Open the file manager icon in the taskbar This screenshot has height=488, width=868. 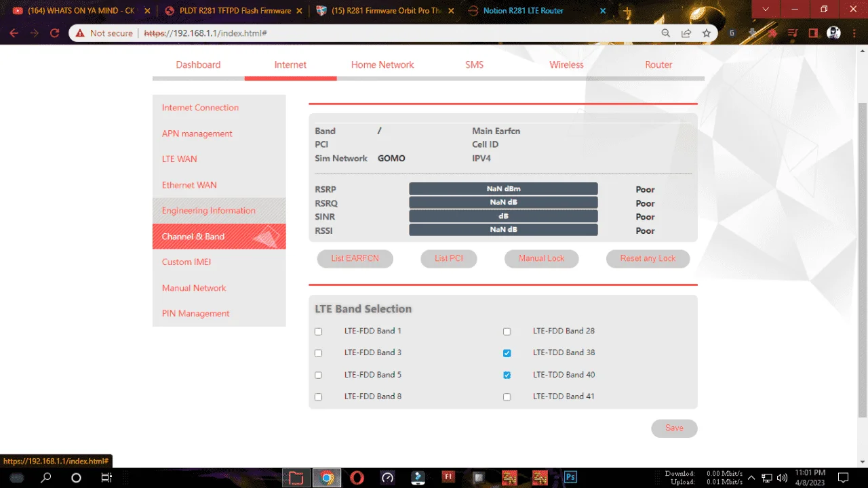[296, 478]
